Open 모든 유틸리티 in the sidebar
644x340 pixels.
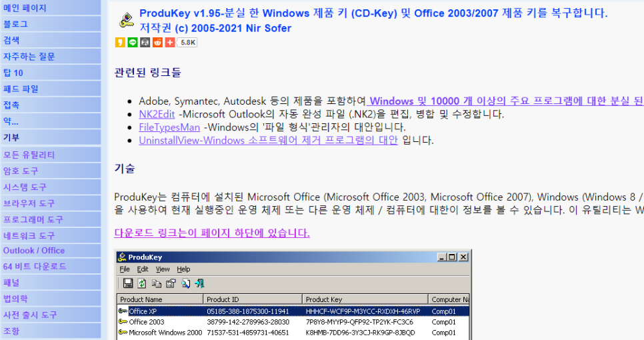(50, 155)
